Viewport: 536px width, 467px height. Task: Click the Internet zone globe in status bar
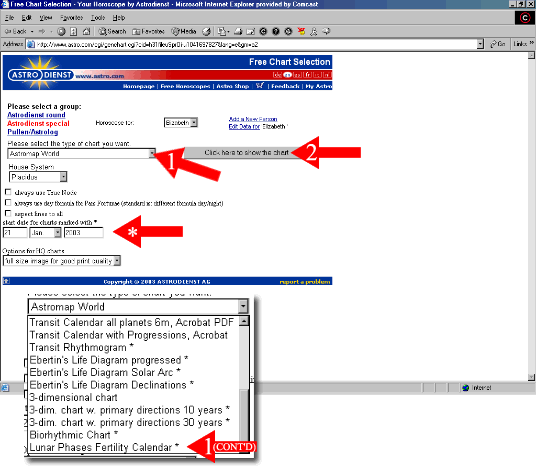pos(465,388)
